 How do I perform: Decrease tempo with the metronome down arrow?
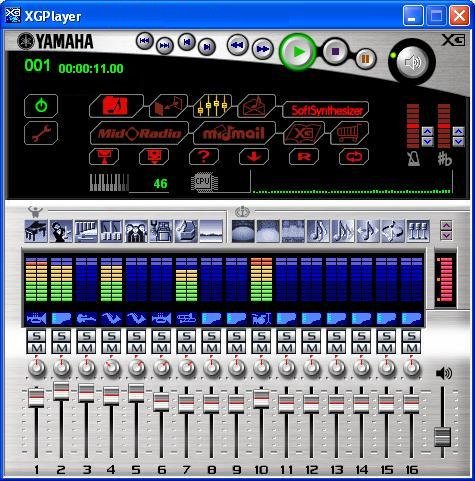tap(427, 142)
